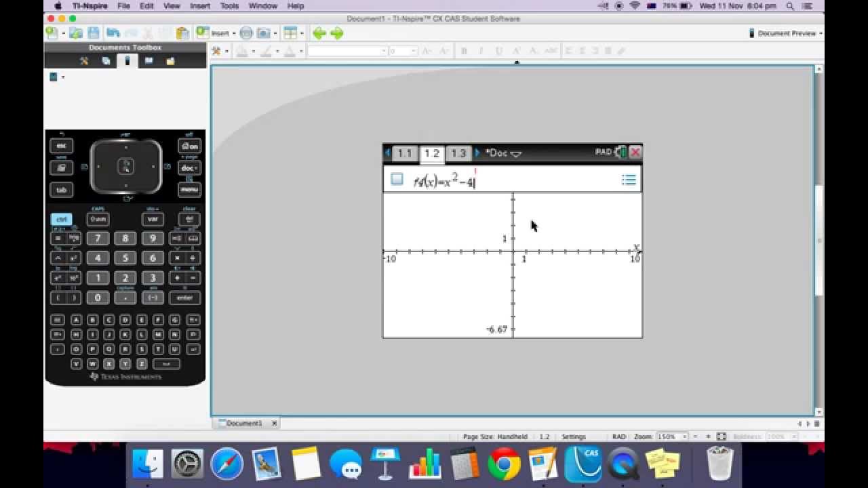Select the TI-SmartView handheld tab icon
The width and height of the screenshot is (868, 488).
tap(127, 61)
